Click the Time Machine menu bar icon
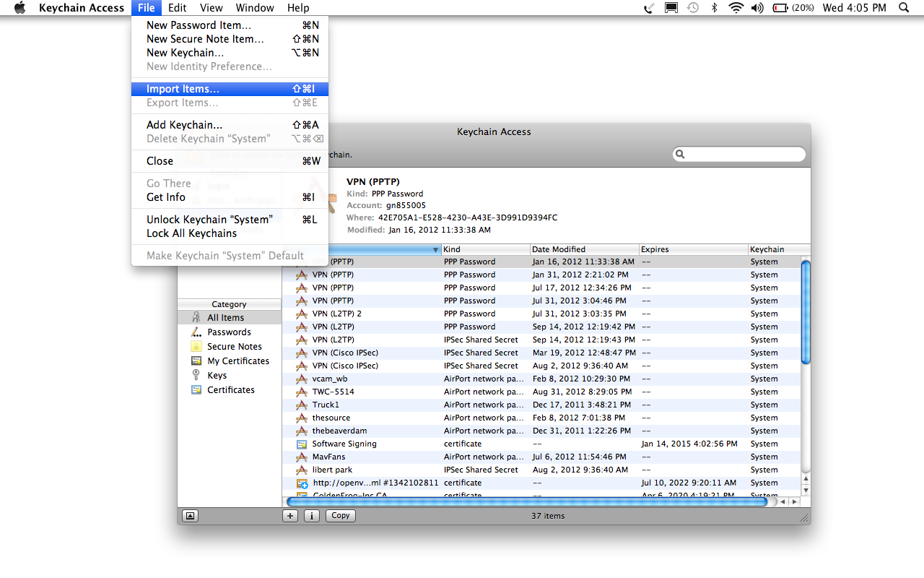This screenshot has height=578, width=924. 692,8
